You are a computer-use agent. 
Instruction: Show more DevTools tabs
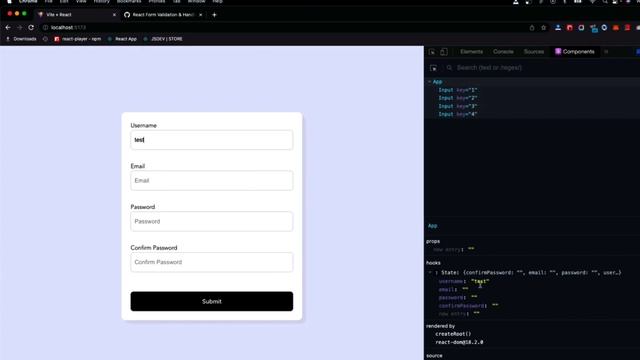606,52
